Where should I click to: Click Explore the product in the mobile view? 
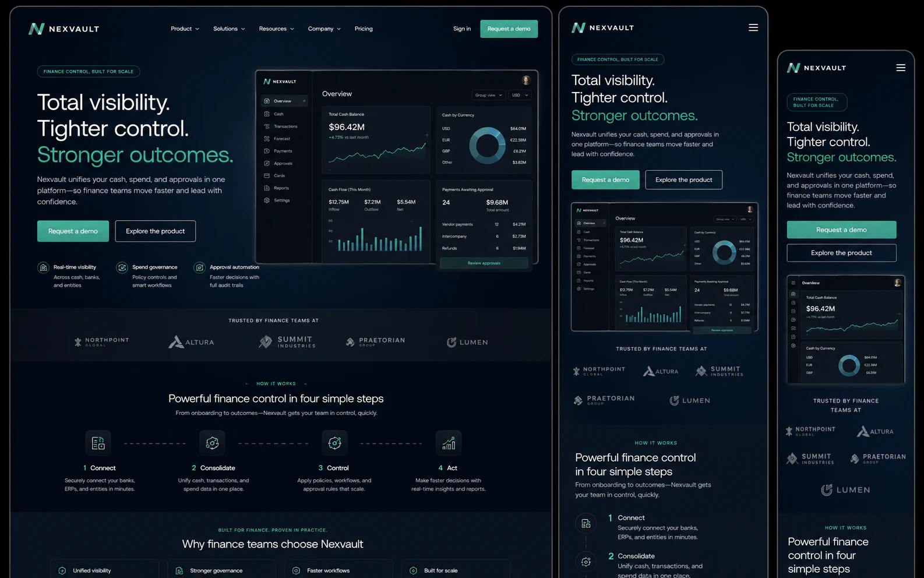[x=841, y=253]
